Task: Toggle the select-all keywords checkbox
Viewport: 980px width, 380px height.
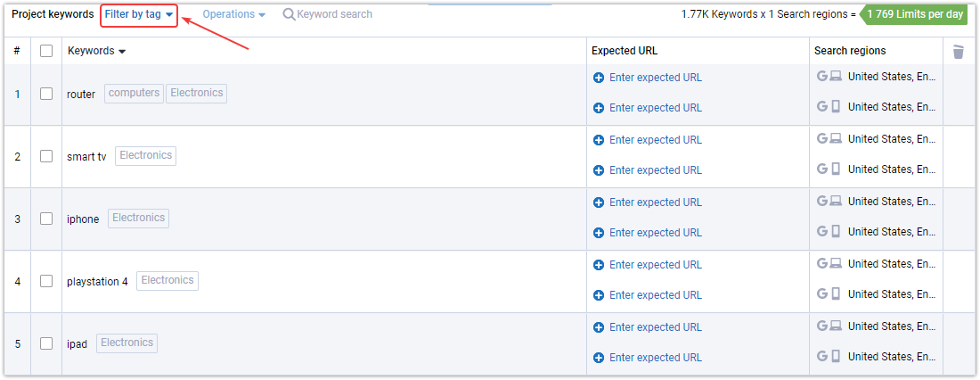Action: (46, 52)
